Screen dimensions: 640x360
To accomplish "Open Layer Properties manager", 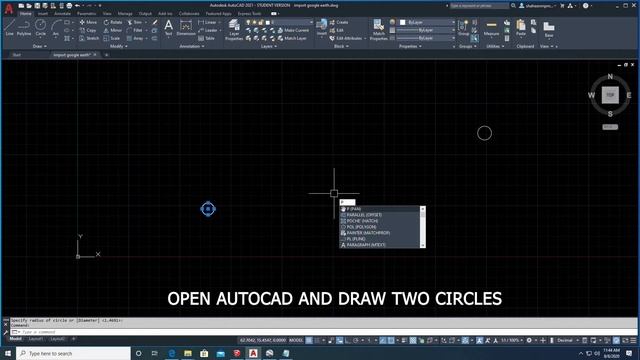I will (x=234, y=30).
